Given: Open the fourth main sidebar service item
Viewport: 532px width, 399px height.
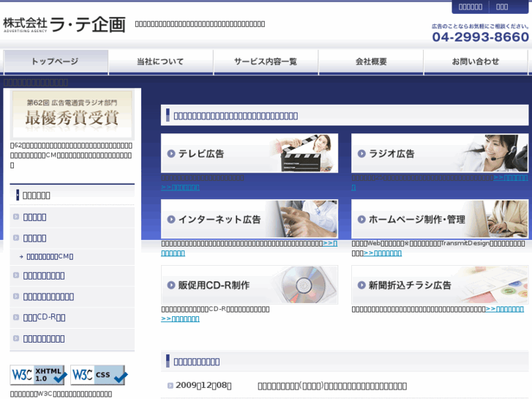Looking at the screenshot, I should 72,297.
